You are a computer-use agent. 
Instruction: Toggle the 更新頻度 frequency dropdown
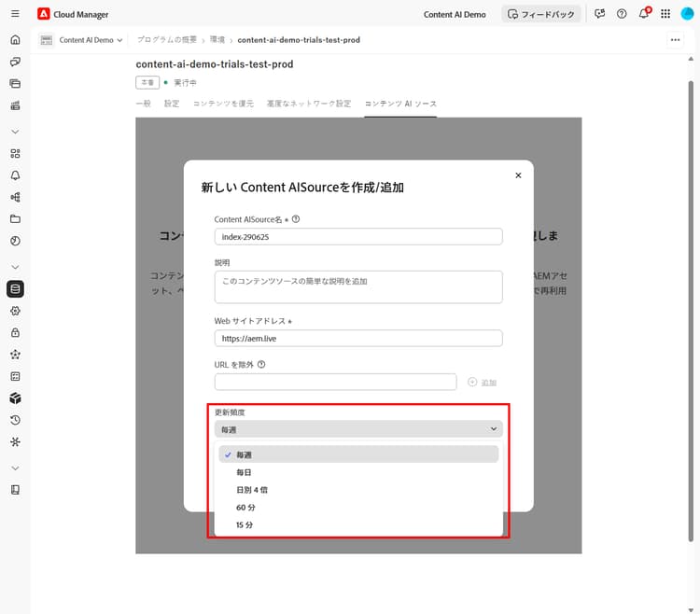pos(358,429)
